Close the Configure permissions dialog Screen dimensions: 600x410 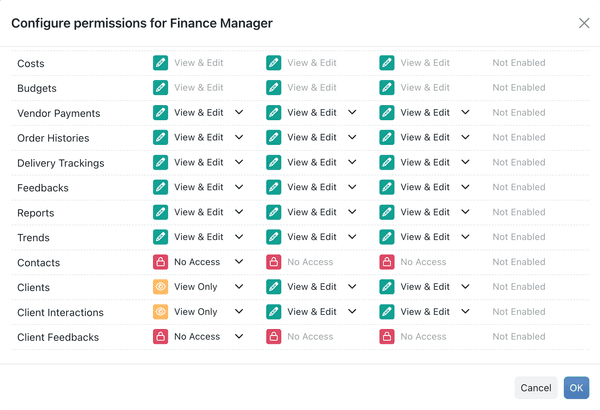[584, 23]
